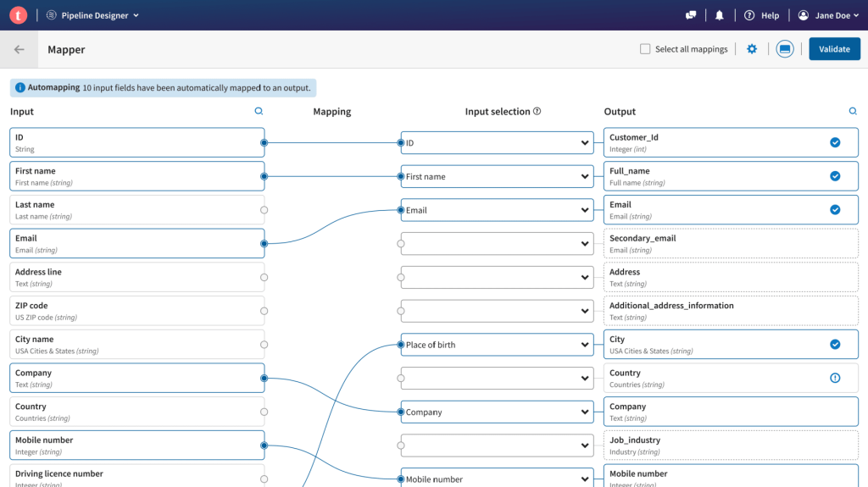Toggle the City output mapping checkmark

tap(835, 344)
